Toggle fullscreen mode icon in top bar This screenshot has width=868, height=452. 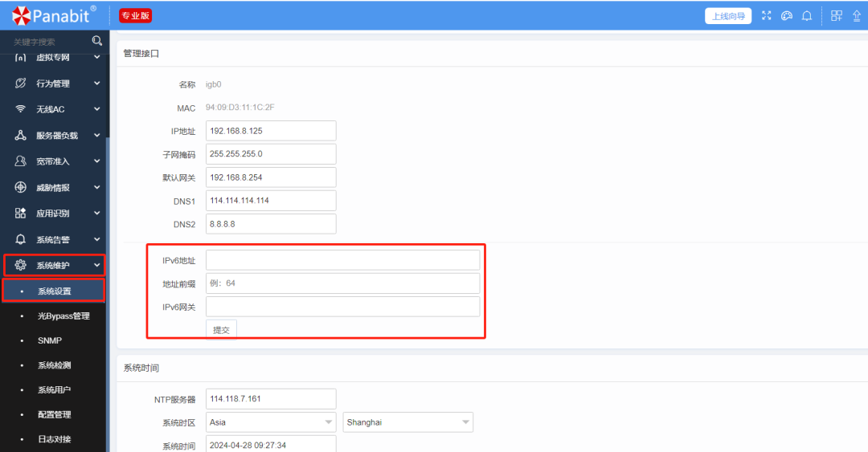[x=766, y=15]
